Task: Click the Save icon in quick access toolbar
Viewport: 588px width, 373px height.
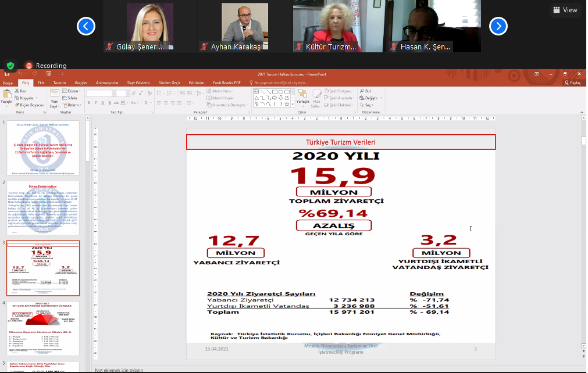Action: pyautogui.click(x=7, y=74)
